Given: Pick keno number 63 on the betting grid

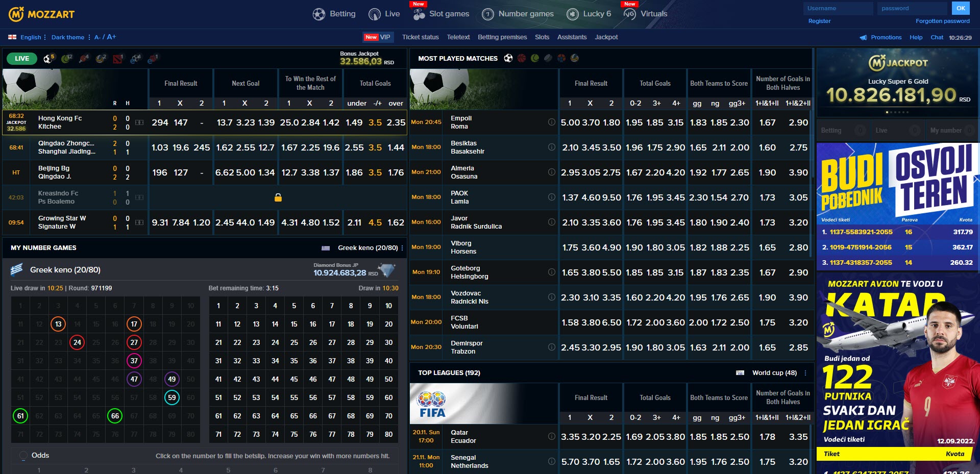Looking at the screenshot, I should tap(256, 416).
